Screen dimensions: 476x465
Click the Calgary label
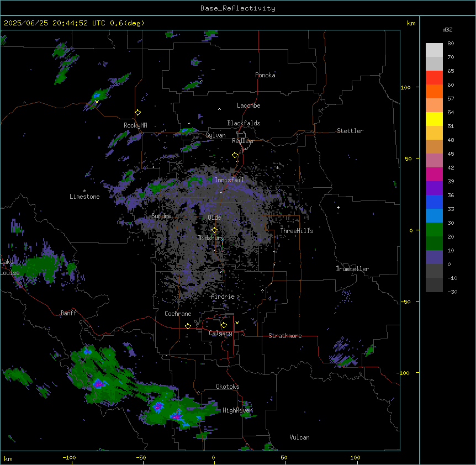click(x=220, y=333)
